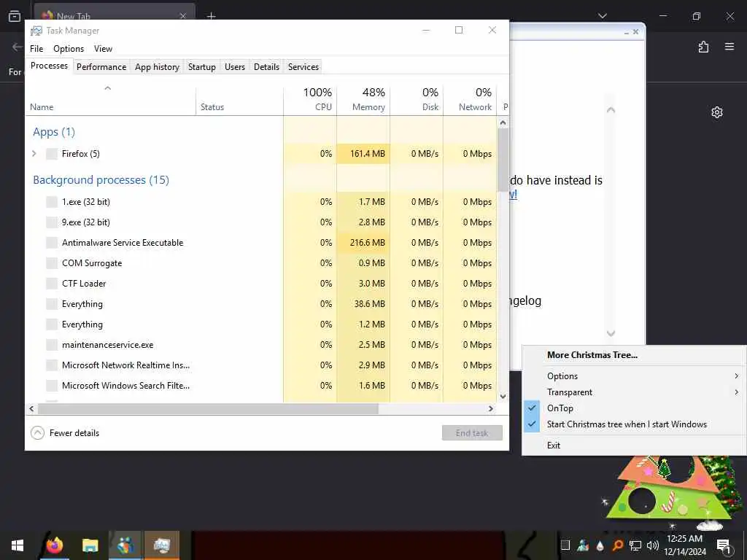The image size is (747, 560).
Task: Select the maintenanceservice.exe process
Action: click(261, 345)
